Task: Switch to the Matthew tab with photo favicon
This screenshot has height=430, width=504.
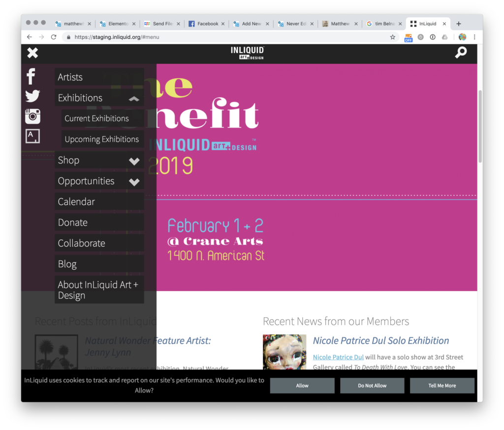Action: point(340,24)
